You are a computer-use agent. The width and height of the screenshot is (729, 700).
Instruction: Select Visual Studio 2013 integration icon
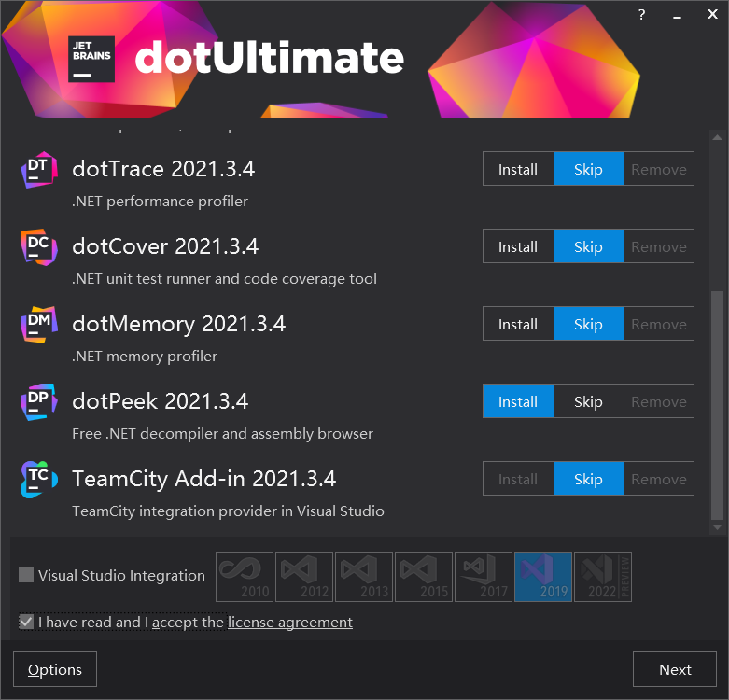364,577
